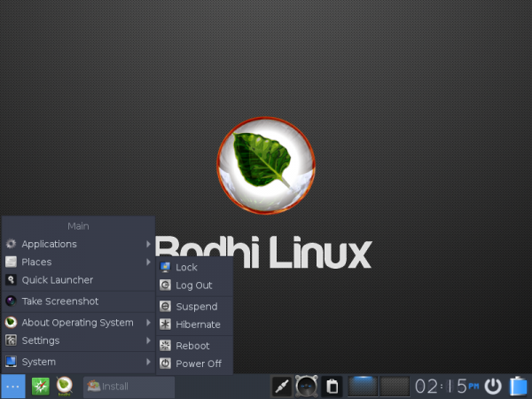Click the Log Out icon

(165, 285)
